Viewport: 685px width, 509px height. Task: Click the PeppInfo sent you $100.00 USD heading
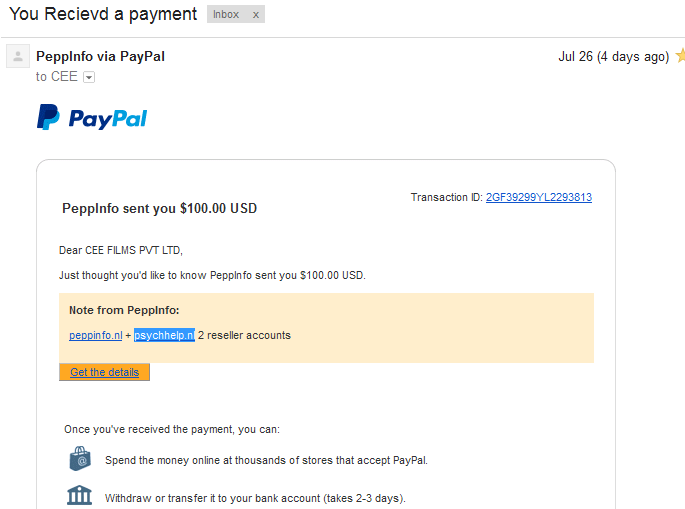(x=159, y=208)
